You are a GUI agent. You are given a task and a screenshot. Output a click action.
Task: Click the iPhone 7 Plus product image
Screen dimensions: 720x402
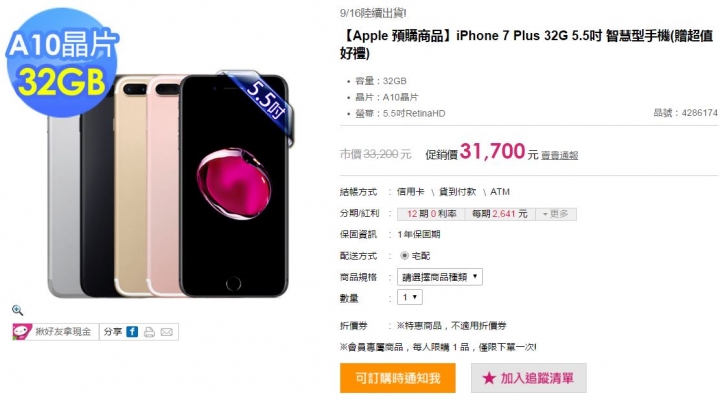pos(169,184)
